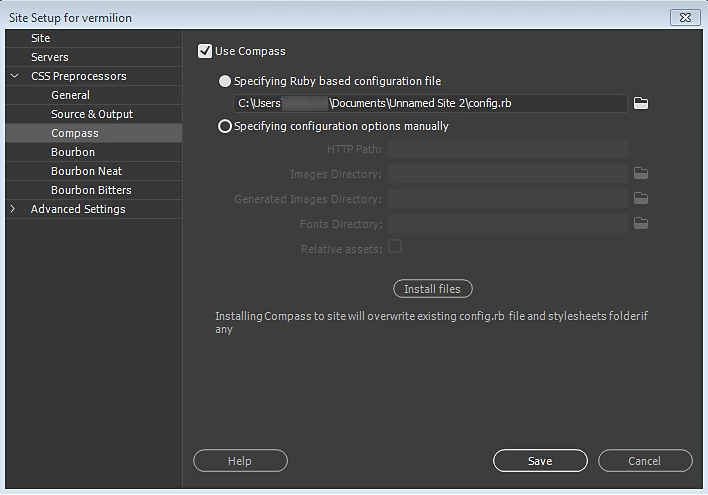Click Images Directory browse folder icon

[641, 173]
